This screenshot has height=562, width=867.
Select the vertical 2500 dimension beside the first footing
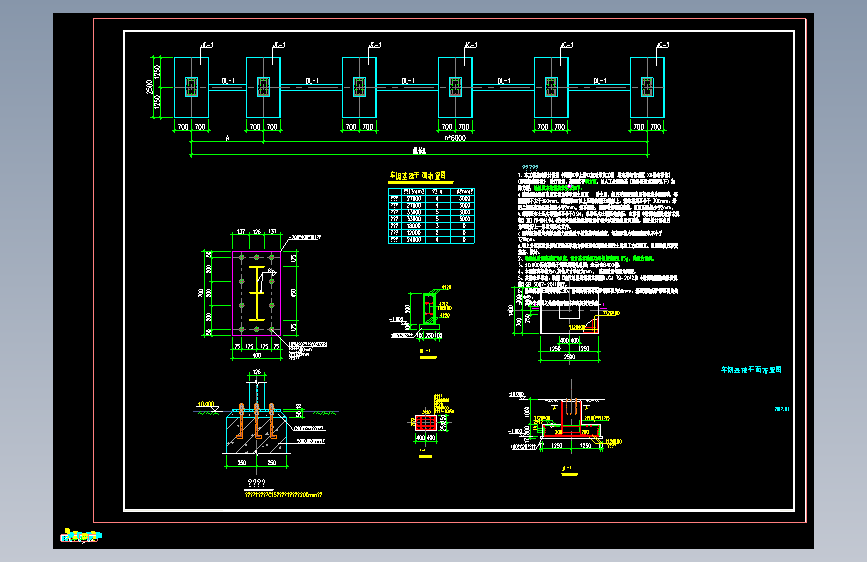coord(149,87)
